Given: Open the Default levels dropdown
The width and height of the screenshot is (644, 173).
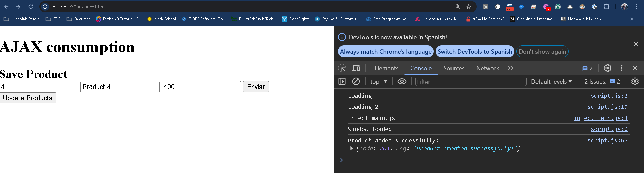Looking at the screenshot, I should [x=551, y=82].
